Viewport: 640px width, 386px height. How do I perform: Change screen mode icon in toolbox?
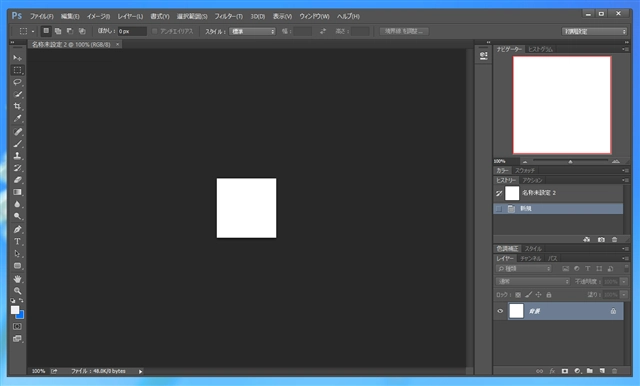coord(17,339)
